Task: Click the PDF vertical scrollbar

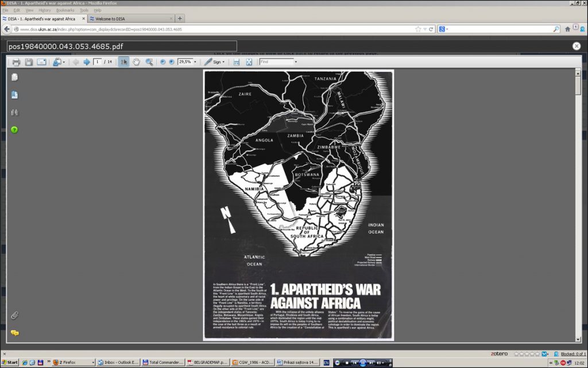Action: coord(578,201)
